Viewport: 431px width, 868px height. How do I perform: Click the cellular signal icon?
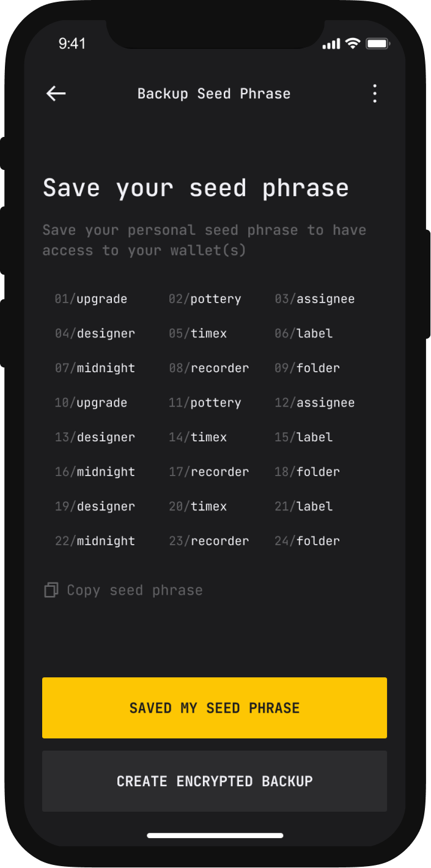coord(331,43)
